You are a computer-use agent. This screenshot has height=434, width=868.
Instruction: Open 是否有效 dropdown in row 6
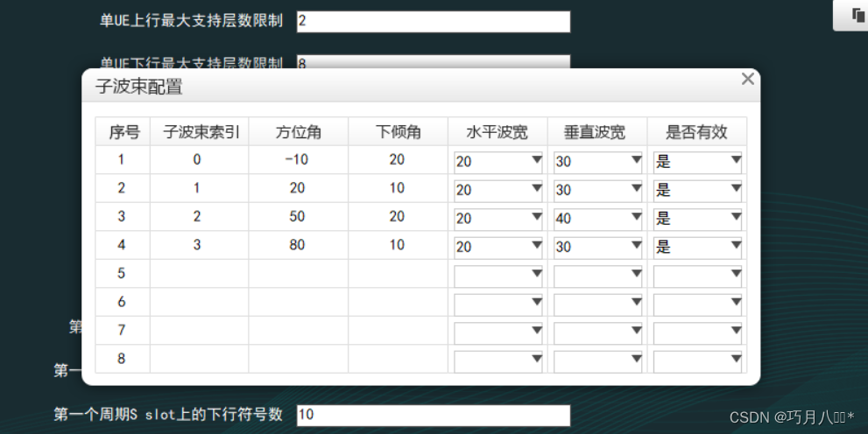click(697, 304)
